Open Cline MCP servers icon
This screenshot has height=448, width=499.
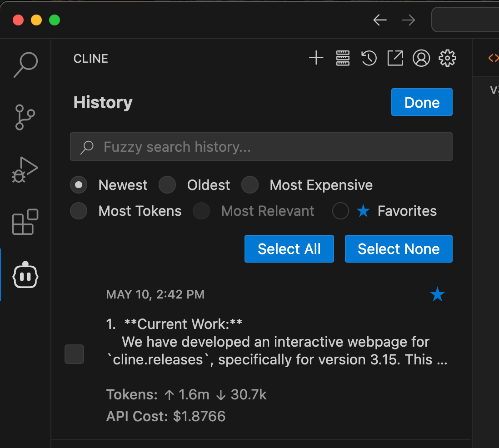(343, 58)
